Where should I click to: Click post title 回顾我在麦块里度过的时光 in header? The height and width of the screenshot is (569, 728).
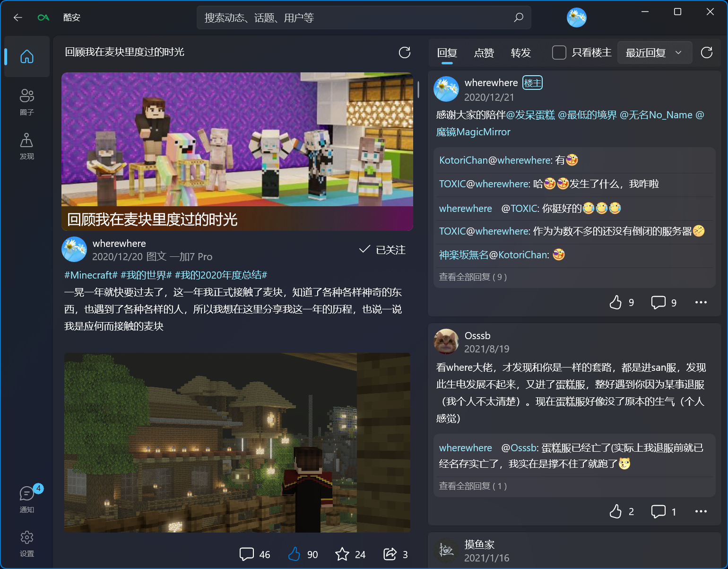pyautogui.click(x=125, y=52)
